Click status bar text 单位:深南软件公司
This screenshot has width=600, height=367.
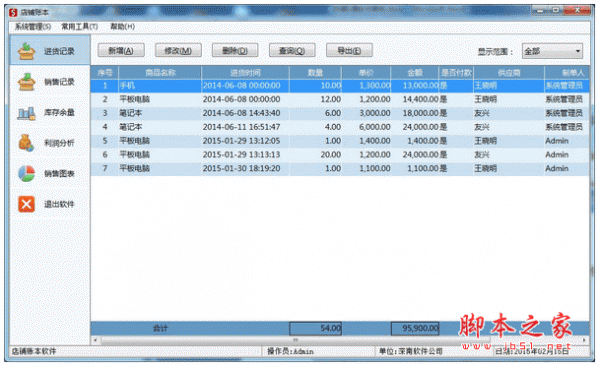tap(410, 351)
